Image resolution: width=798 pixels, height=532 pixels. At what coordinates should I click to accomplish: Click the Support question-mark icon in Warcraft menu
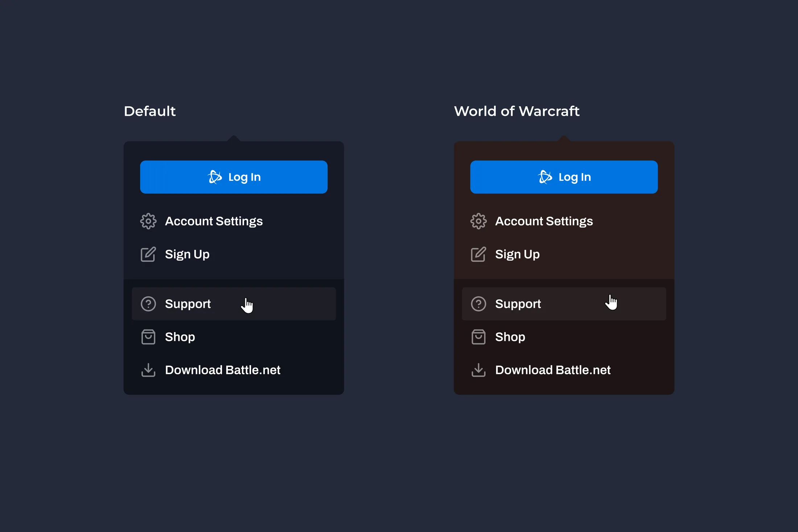(478, 304)
